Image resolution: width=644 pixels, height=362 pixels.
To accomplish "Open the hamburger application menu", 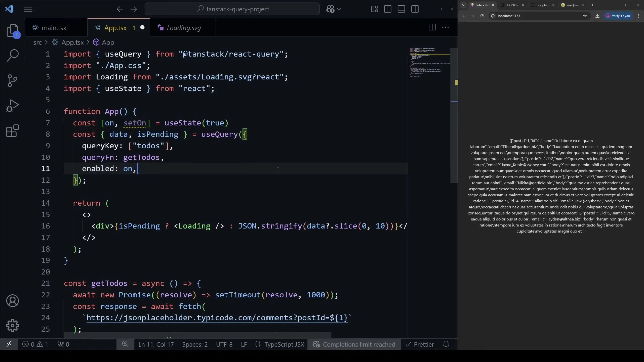I will (28, 9).
